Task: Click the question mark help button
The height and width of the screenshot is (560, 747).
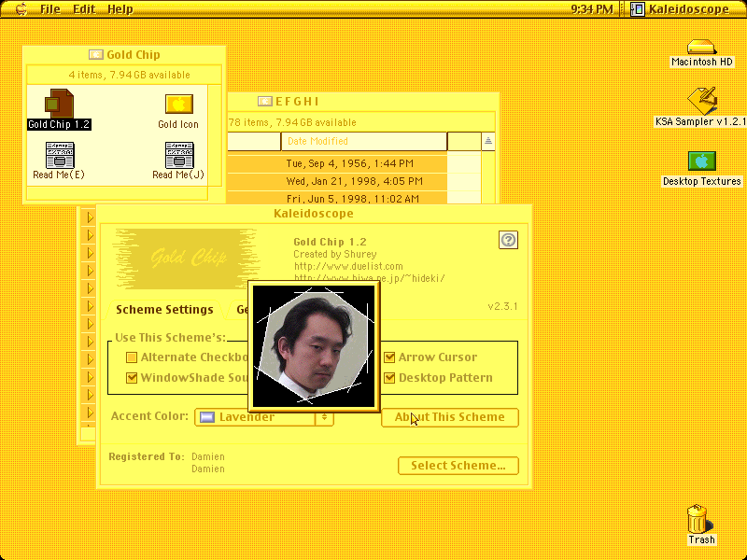Action: [508, 240]
